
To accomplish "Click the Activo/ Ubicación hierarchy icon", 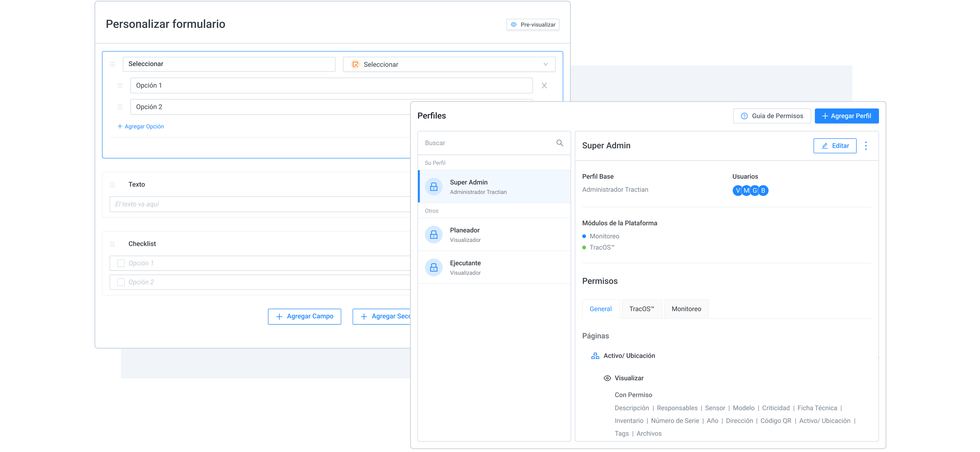I will point(595,356).
